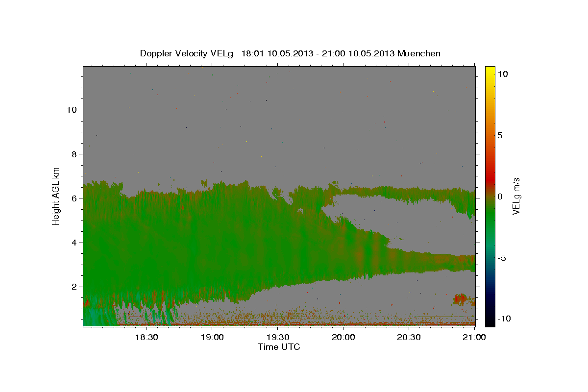Click the colorbar tick label -5
Screen dimensions: 588x392
[x=501, y=258]
